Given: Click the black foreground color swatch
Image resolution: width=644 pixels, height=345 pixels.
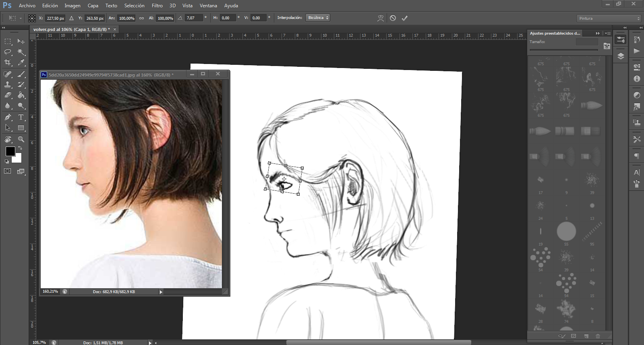Looking at the screenshot, I should (10, 151).
